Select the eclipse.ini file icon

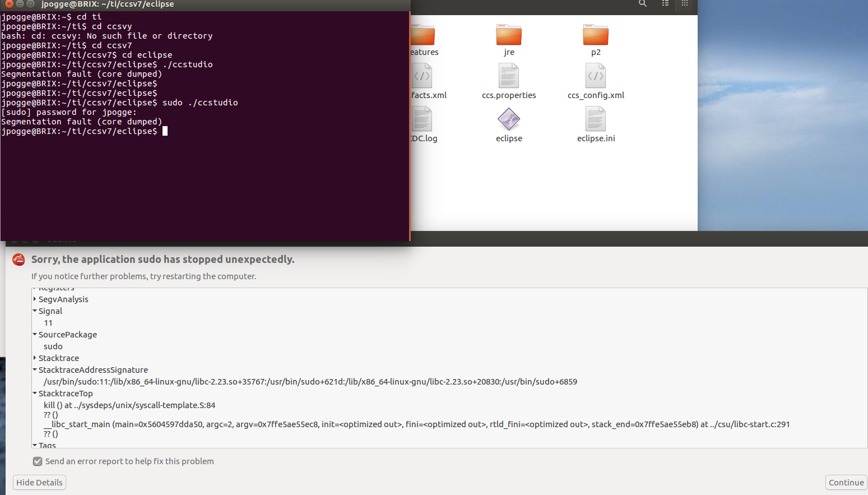click(596, 119)
